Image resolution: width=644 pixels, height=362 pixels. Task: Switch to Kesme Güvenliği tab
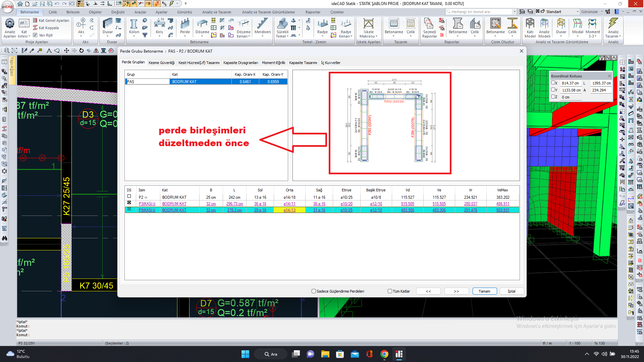(162, 63)
